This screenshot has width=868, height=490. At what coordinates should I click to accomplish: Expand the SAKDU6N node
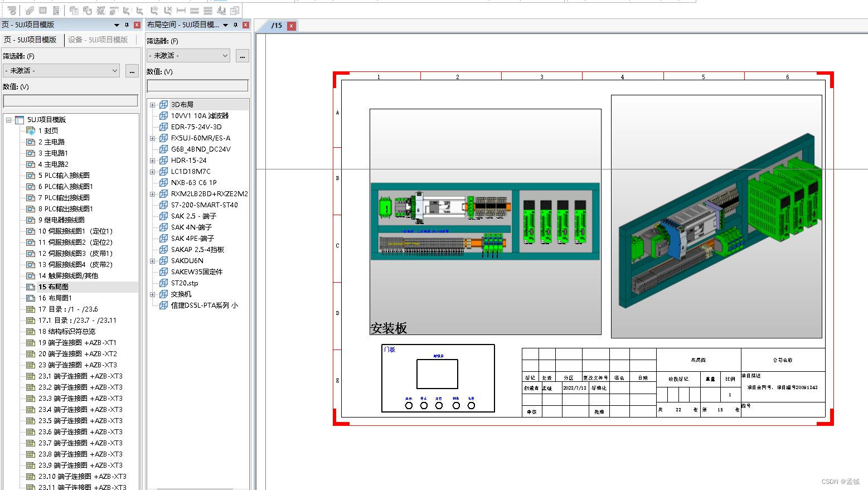(x=152, y=261)
